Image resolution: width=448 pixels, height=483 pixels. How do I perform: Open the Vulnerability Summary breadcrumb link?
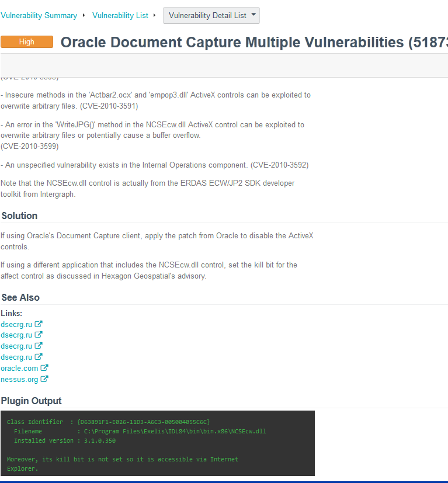(39, 15)
